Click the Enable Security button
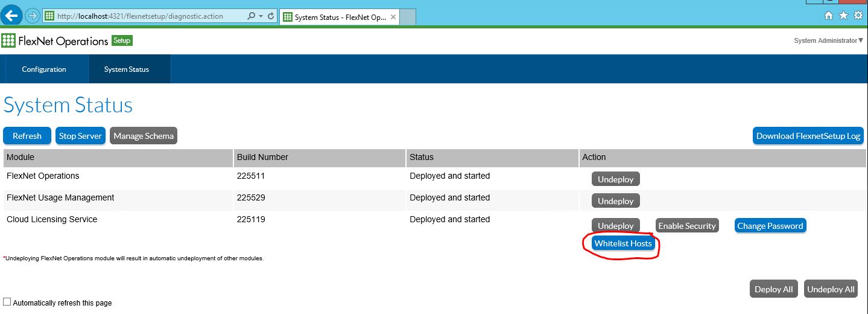This screenshot has width=868, height=314. click(687, 225)
